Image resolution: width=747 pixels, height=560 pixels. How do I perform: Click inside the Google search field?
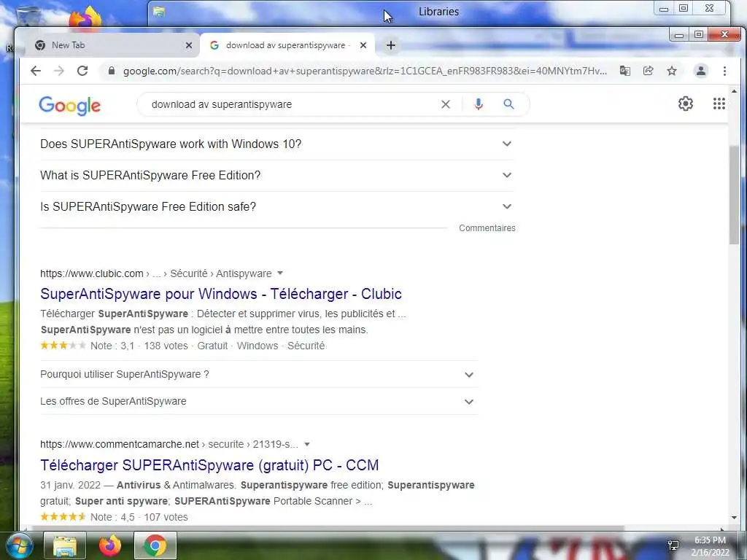point(290,104)
